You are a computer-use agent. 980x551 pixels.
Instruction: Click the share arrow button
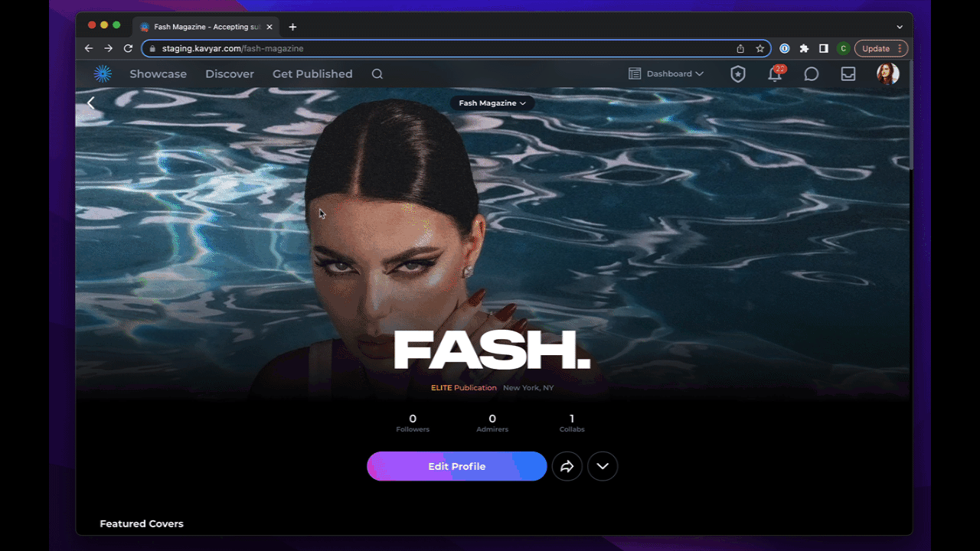(567, 466)
